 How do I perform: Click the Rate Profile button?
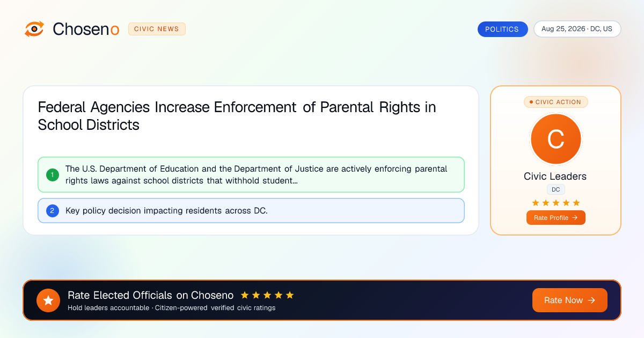pos(555,218)
